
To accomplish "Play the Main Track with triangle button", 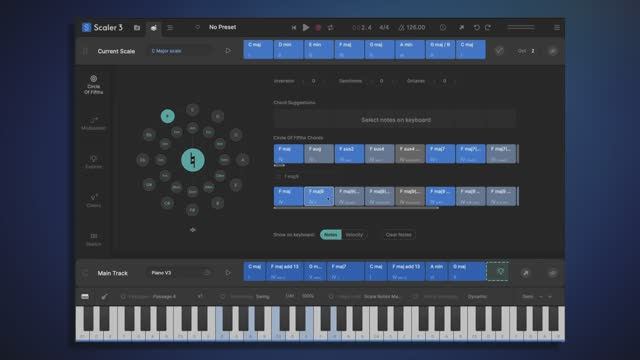I will coord(228,273).
